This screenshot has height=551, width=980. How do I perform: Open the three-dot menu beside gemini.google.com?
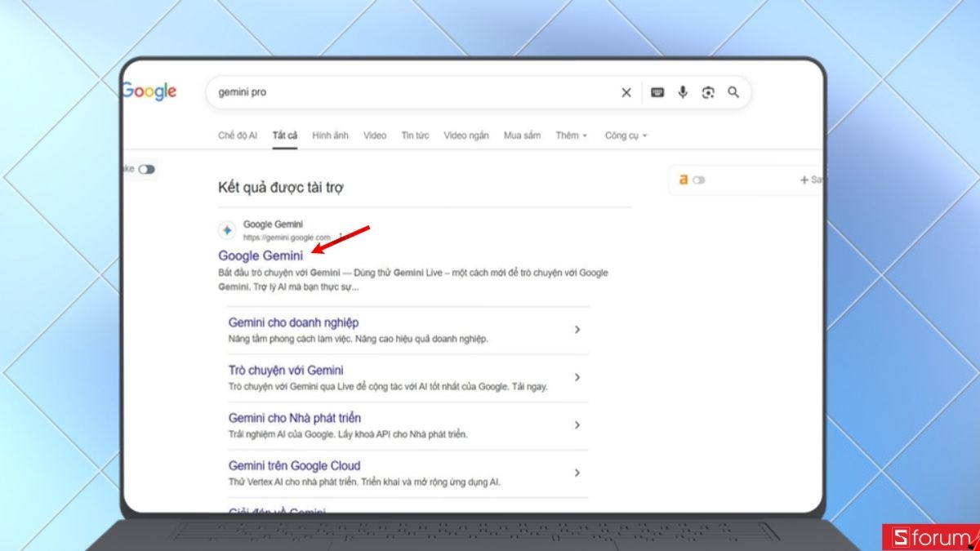[x=340, y=238]
